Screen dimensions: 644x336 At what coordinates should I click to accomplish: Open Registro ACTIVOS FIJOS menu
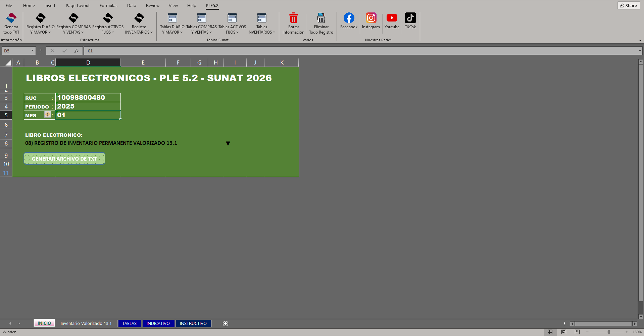click(x=108, y=23)
